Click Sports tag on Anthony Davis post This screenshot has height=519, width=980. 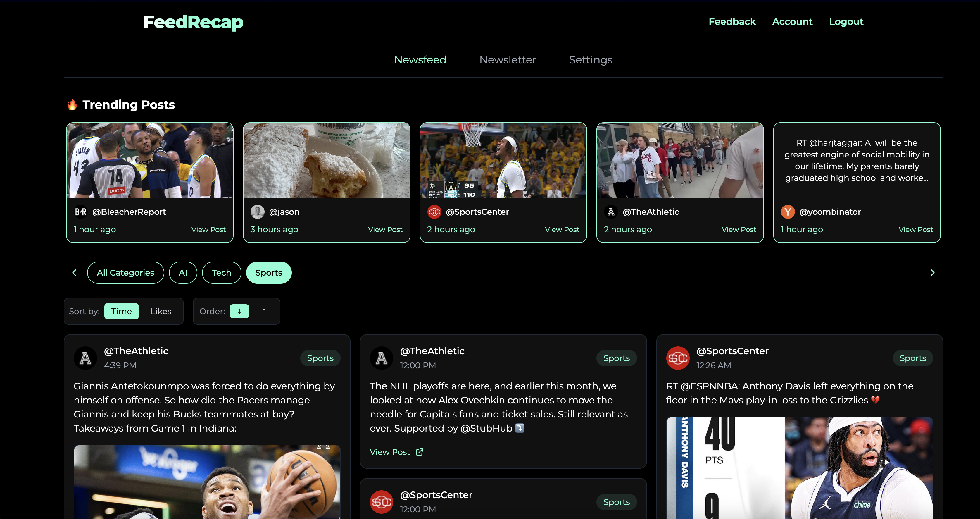click(913, 358)
